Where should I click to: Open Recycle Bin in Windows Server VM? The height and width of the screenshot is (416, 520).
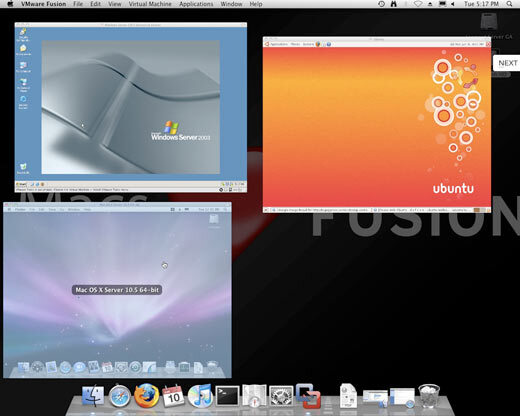pos(23,168)
